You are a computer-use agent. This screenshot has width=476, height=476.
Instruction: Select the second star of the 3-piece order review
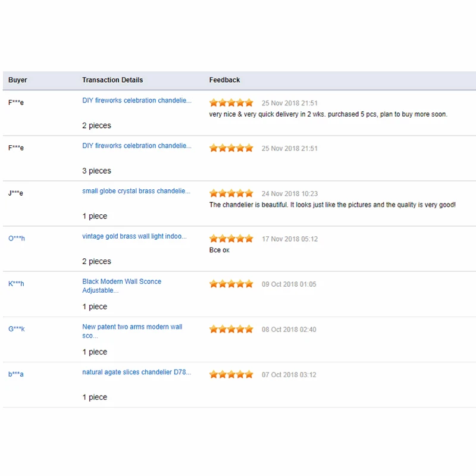pos(222,148)
